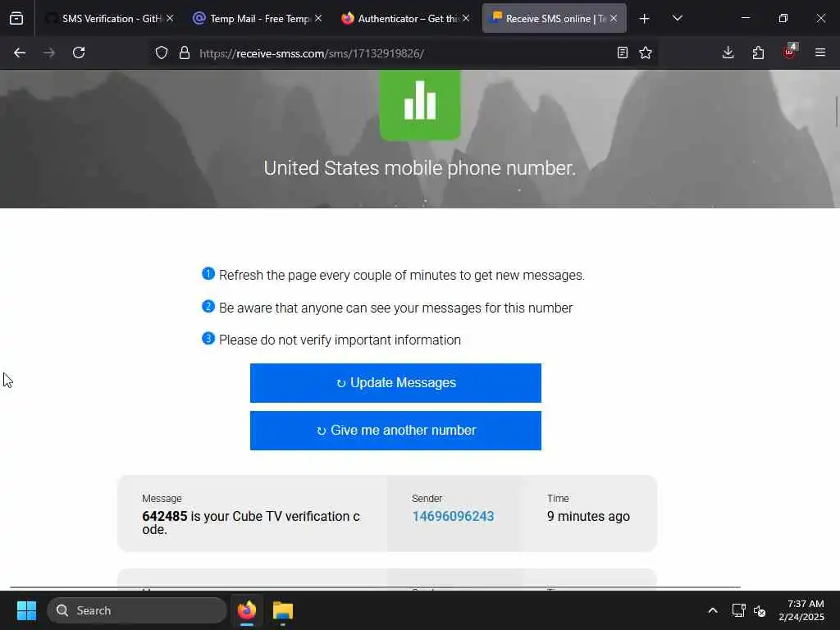Open tracking protection shield icon

(162, 53)
